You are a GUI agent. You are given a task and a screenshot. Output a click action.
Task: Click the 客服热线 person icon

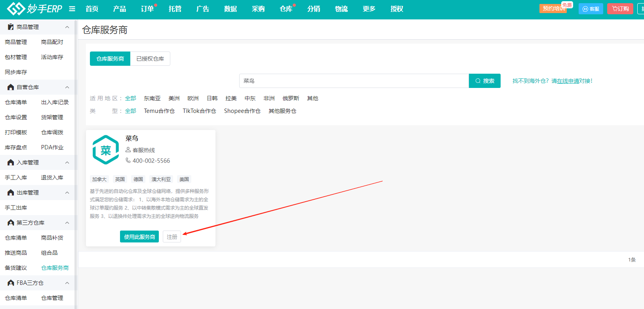128,150
